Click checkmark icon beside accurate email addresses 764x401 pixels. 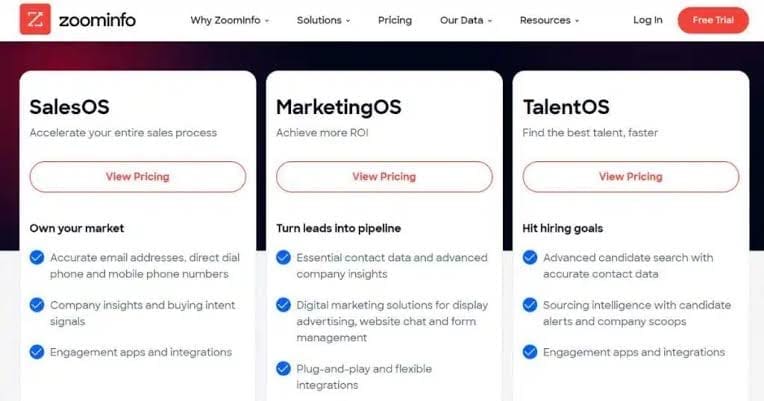click(37, 257)
